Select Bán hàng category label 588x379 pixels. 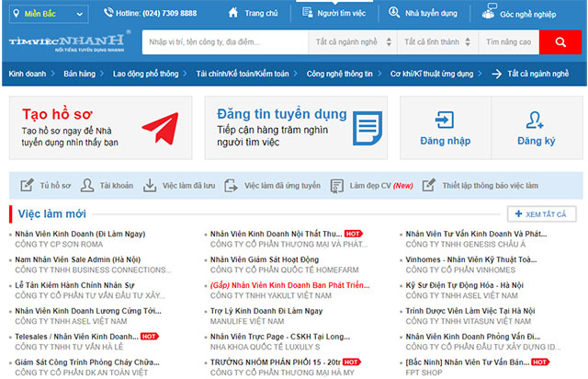[80, 74]
